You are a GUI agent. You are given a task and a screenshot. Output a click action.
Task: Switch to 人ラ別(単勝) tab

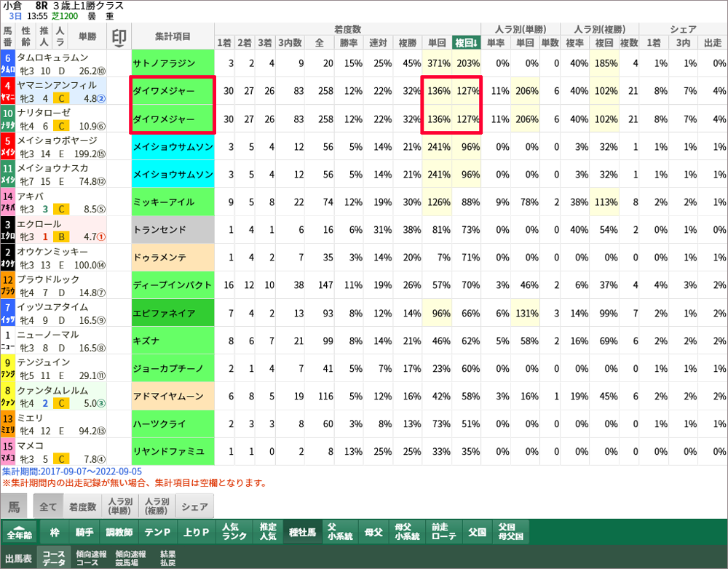119,506
